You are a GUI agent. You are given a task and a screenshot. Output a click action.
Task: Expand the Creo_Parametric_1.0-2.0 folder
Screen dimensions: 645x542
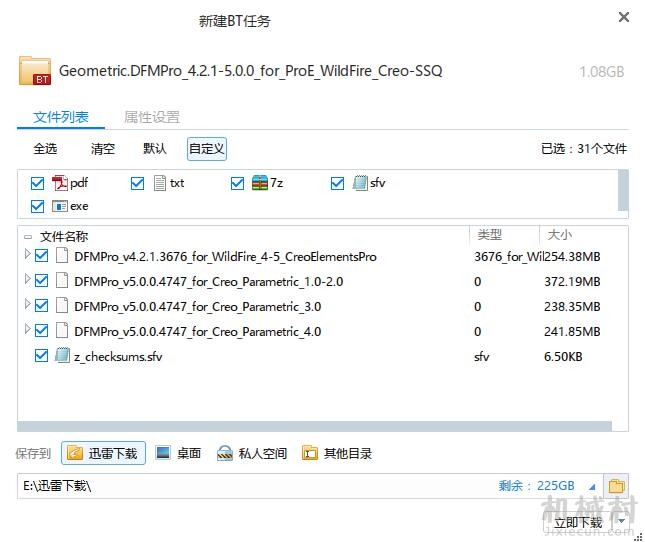27,279
